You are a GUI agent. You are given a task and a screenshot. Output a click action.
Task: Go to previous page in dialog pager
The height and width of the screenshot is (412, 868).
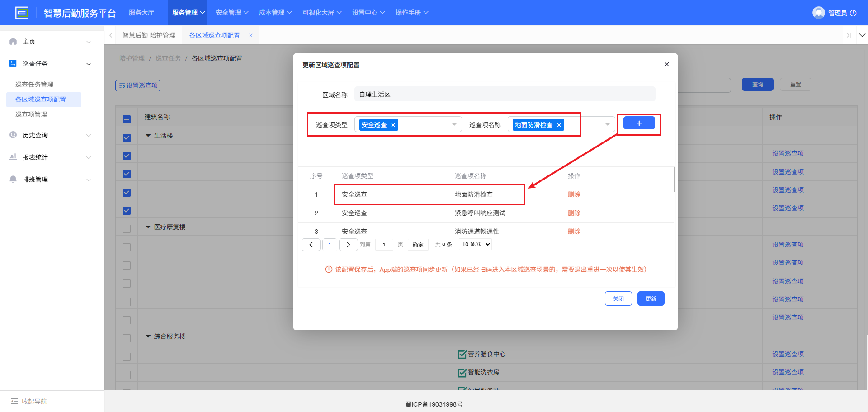point(311,245)
